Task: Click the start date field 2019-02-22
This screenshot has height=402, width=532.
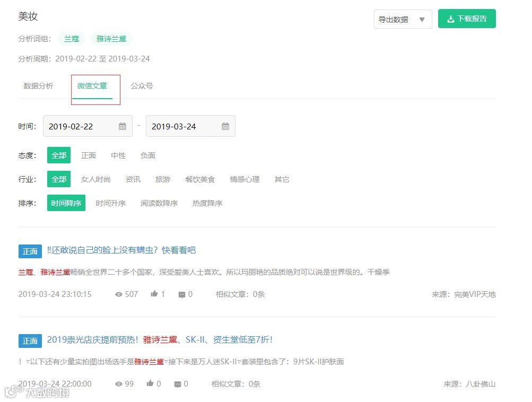Action: point(88,126)
